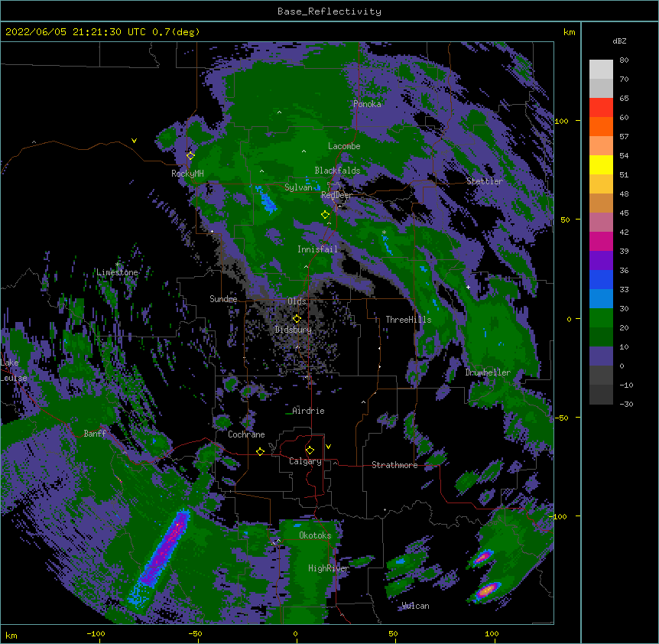Pick the orange 57-60 dBZ legend swatch
This screenshot has height=644, width=659.
601,126
